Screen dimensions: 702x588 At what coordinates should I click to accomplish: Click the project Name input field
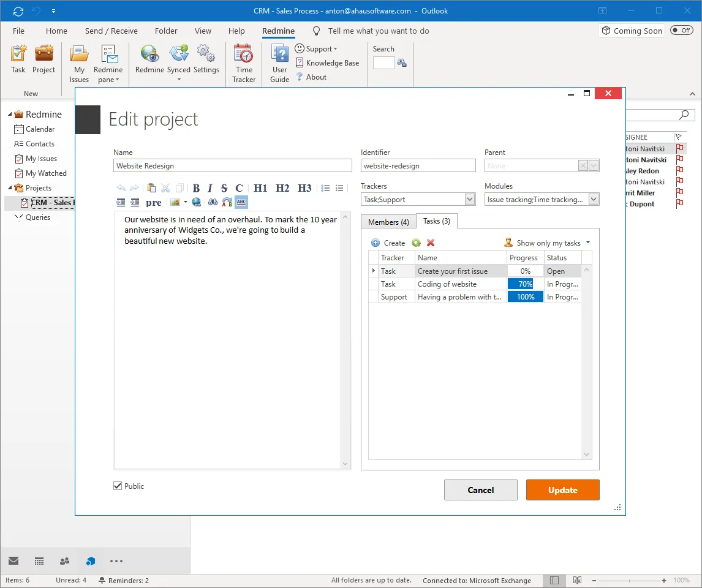(x=232, y=165)
